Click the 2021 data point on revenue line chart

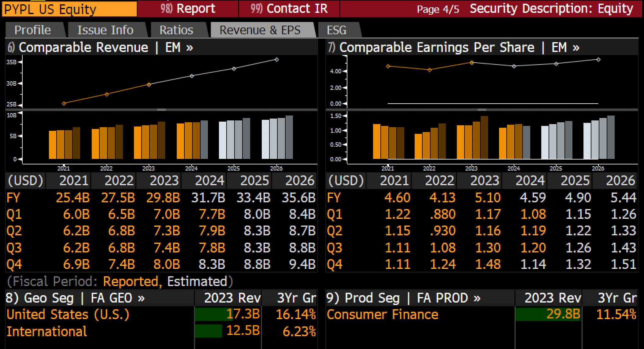point(64,104)
